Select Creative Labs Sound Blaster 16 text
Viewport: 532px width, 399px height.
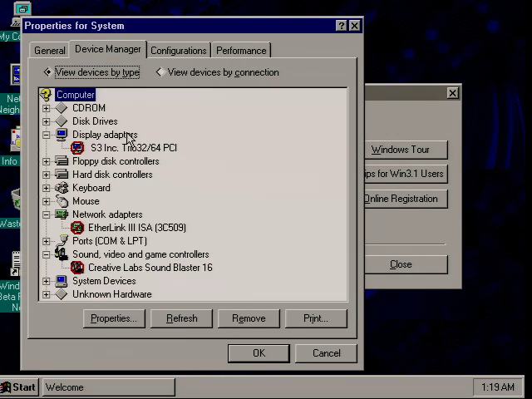(150, 268)
